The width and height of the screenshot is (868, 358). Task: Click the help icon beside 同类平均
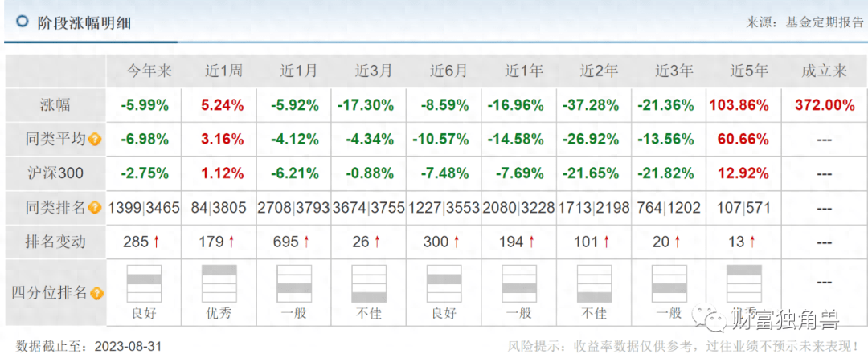[x=95, y=140]
